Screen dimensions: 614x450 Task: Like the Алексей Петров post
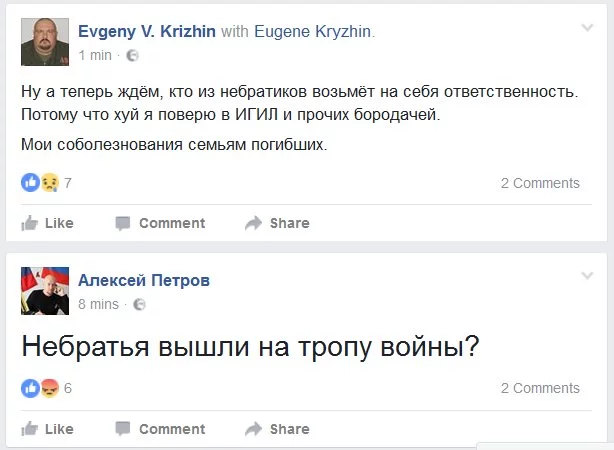(47, 429)
